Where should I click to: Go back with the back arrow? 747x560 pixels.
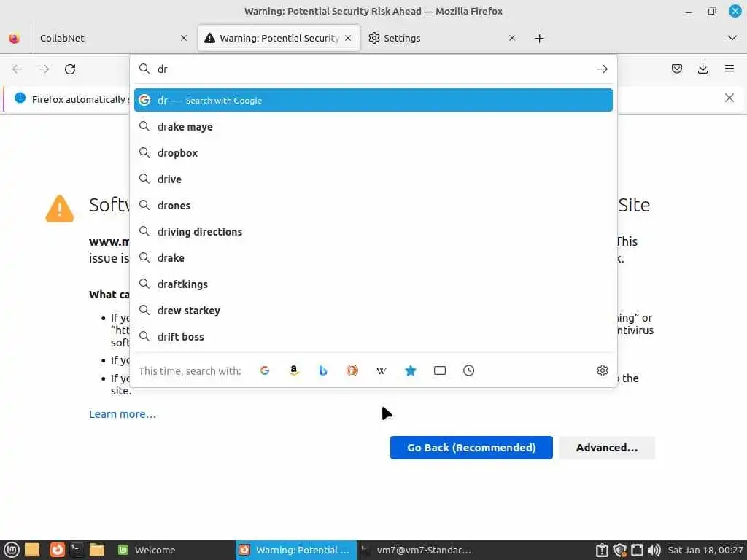[x=18, y=69]
